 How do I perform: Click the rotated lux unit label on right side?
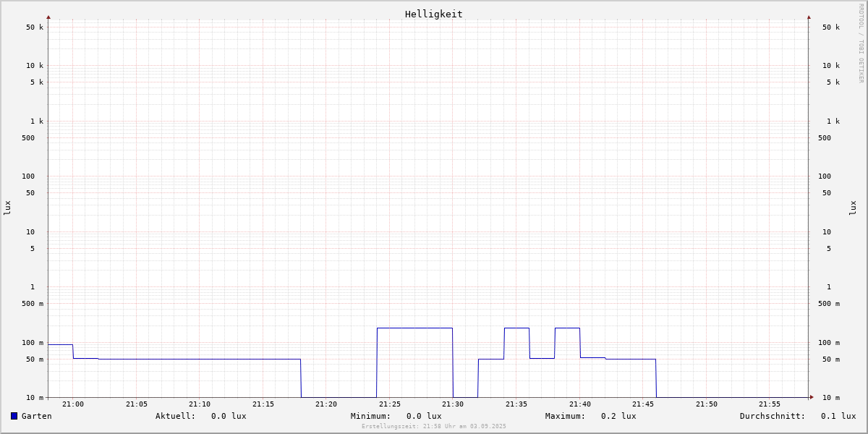coord(853,208)
